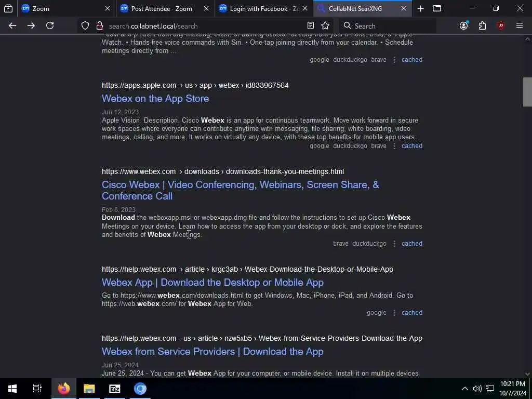This screenshot has height=399, width=532.
Task: Open the Firefox hamburger menu
Action: [520, 26]
